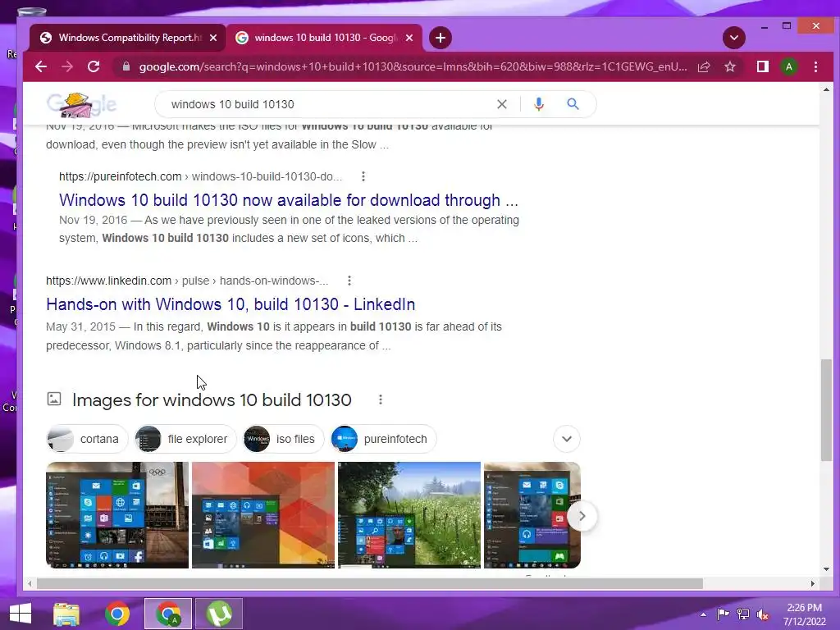Click the images section picture icon
This screenshot has height=630, width=840.
54,399
